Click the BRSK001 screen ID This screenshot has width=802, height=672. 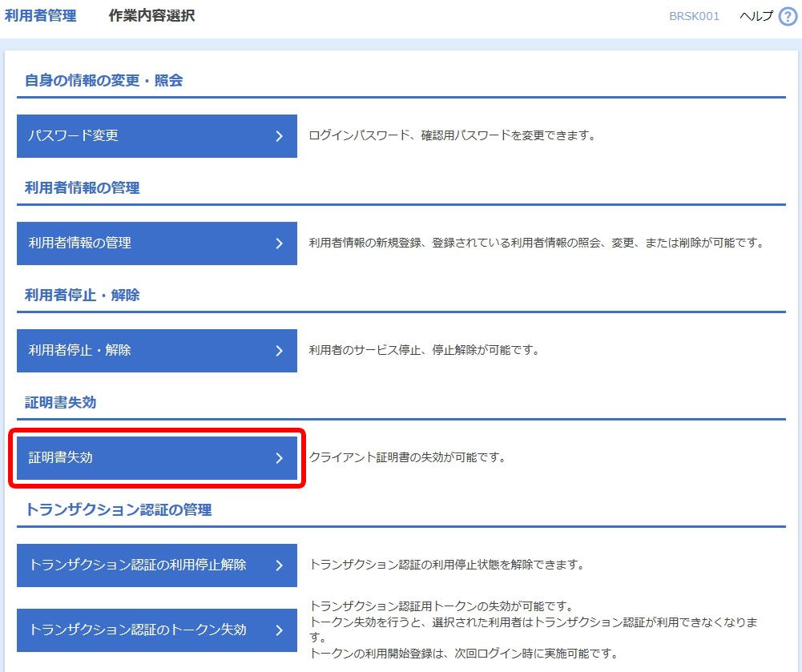pyautogui.click(x=694, y=17)
